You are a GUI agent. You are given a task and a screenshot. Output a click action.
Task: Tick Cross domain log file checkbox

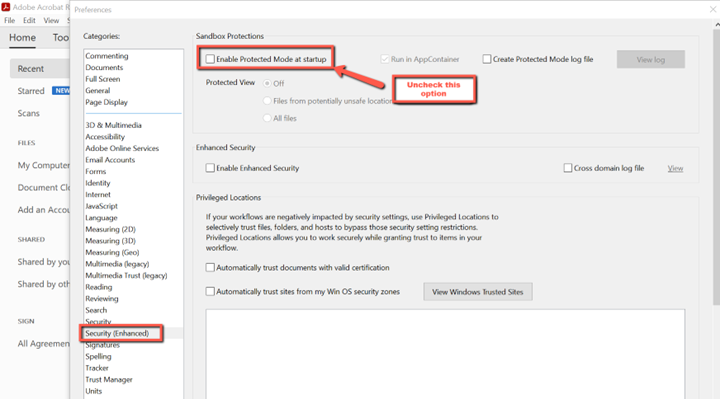(568, 168)
